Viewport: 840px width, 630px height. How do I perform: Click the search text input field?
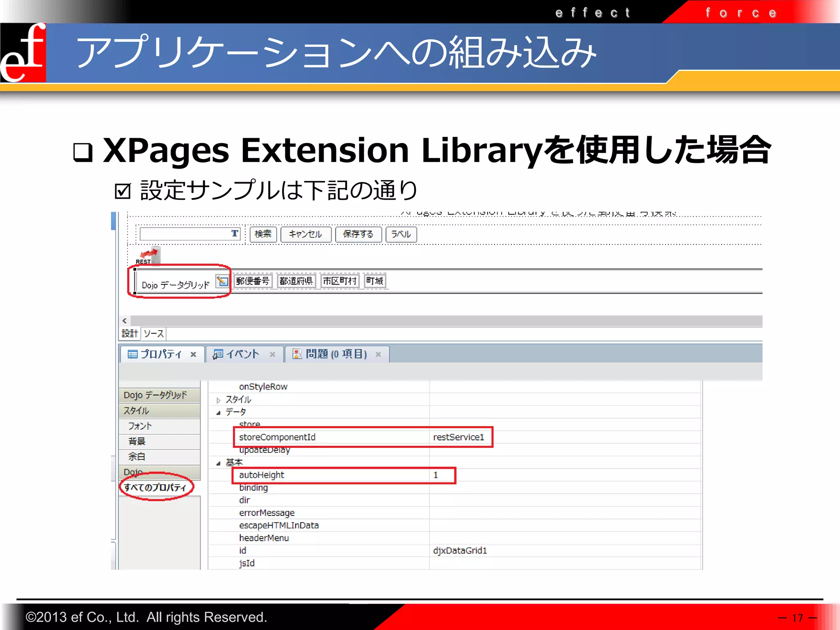[x=190, y=234]
